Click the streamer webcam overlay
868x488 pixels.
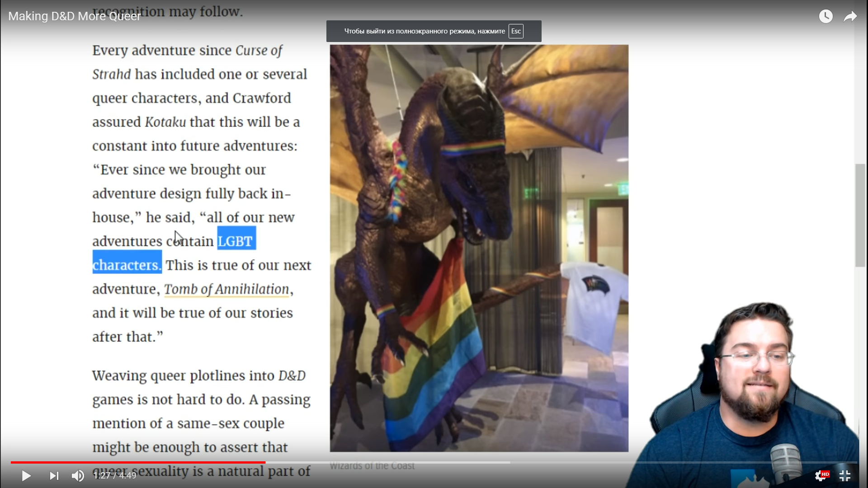click(x=744, y=394)
